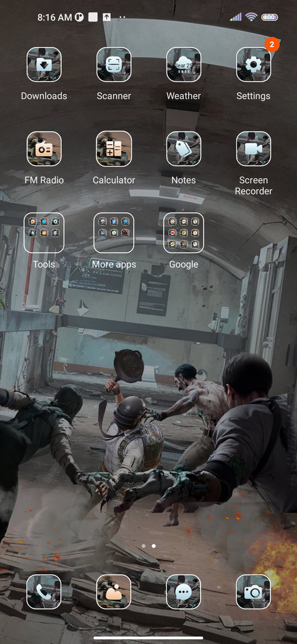297x644 pixels.
Task: Open the Google folder
Action: tap(183, 232)
